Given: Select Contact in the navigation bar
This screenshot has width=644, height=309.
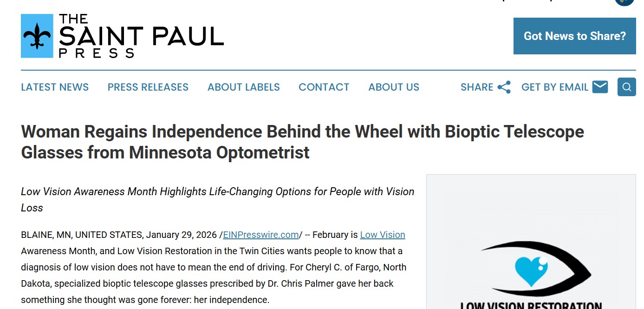Looking at the screenshot, I should (x=324, y=87).
